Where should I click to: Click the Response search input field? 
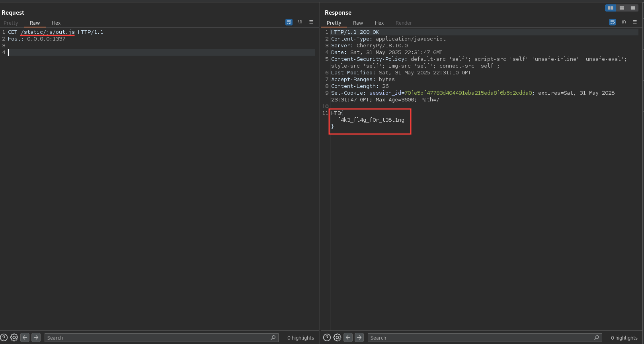[480, 338]
